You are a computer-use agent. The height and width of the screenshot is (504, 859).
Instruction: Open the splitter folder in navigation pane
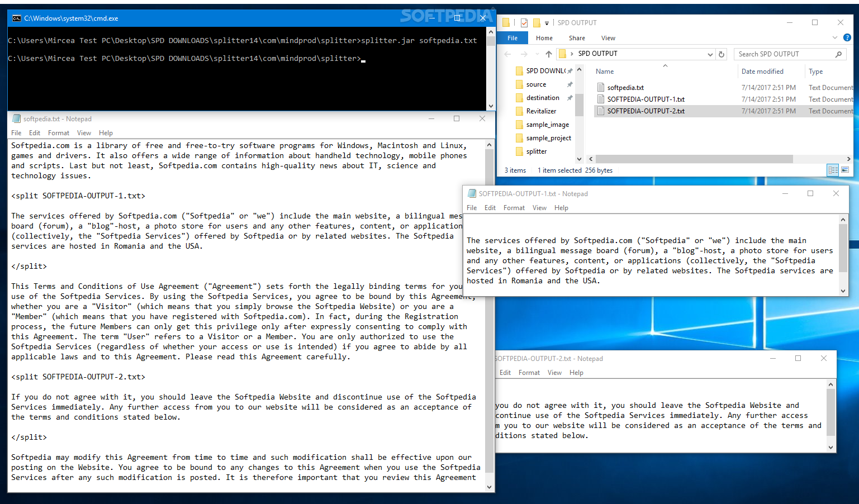point(536,151)
